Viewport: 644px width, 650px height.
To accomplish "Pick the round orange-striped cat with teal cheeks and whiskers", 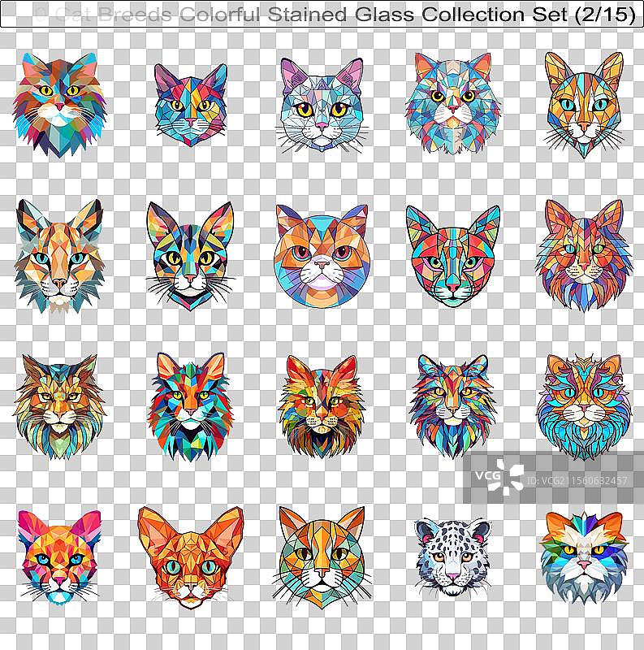I will (x=322, y=557).
